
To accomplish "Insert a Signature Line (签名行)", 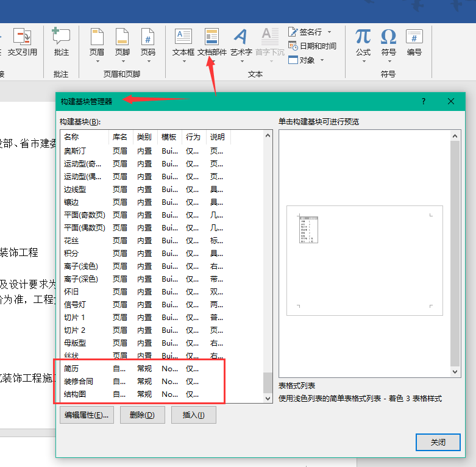I will pyautogui.click(x=305, y=32).
